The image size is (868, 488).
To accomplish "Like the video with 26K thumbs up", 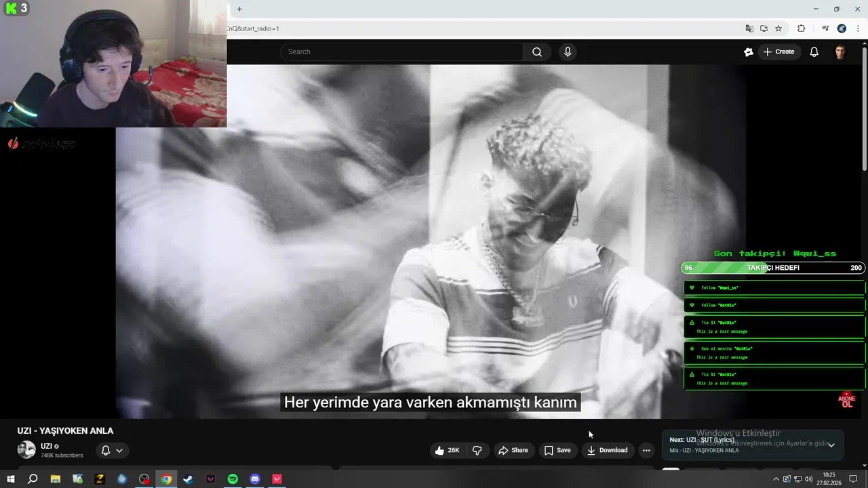I will (x=447, y=450).
